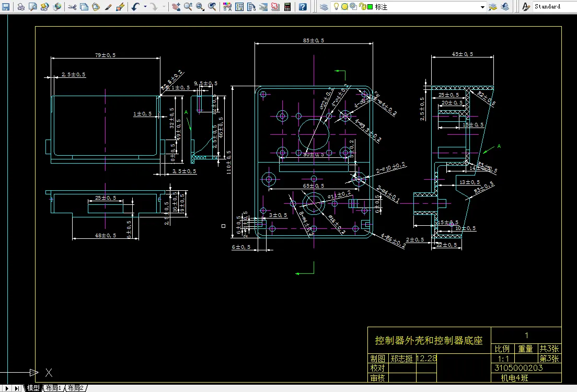Viewport: 577px width, 392px height.
Task: Toggle freeze in current viewport icon
Action: (x=353, y=7)
